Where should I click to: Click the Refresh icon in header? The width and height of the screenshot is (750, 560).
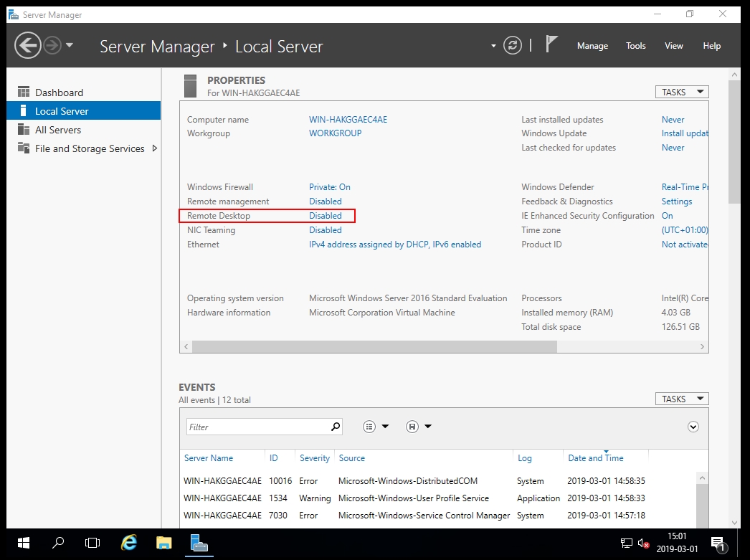512,45
